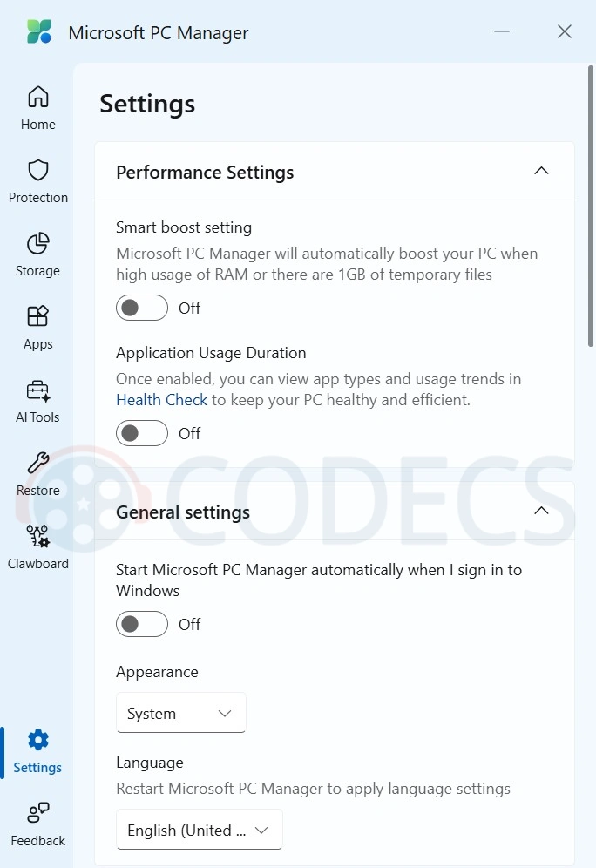
Task: Collapse the Performance Settings section
Action: click(541, 171)
